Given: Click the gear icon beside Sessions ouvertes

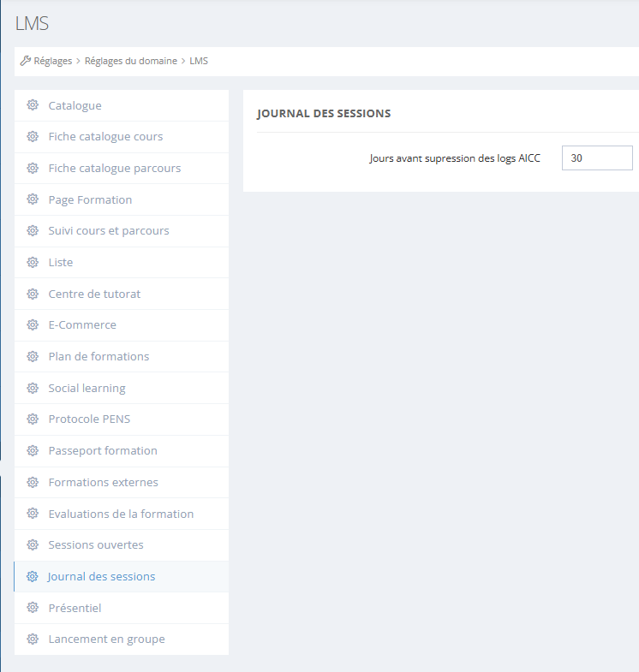Looking at the screenshot, I should coord(33,544).
